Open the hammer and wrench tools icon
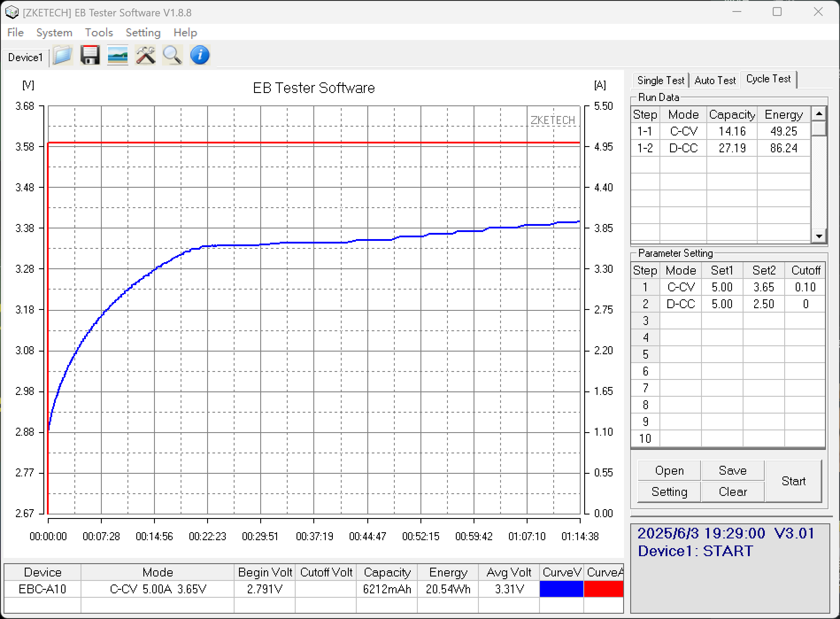 click(x=145, y=56)
